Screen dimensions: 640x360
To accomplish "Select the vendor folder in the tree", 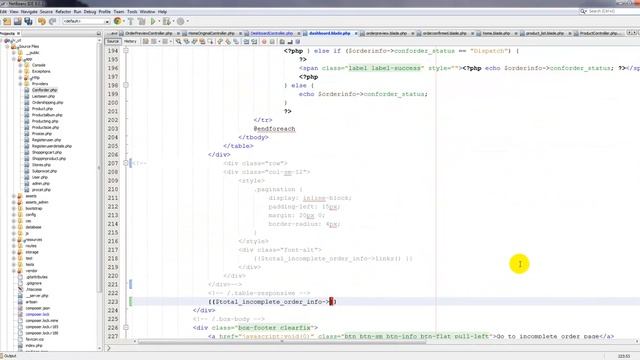I will point(31,271).
